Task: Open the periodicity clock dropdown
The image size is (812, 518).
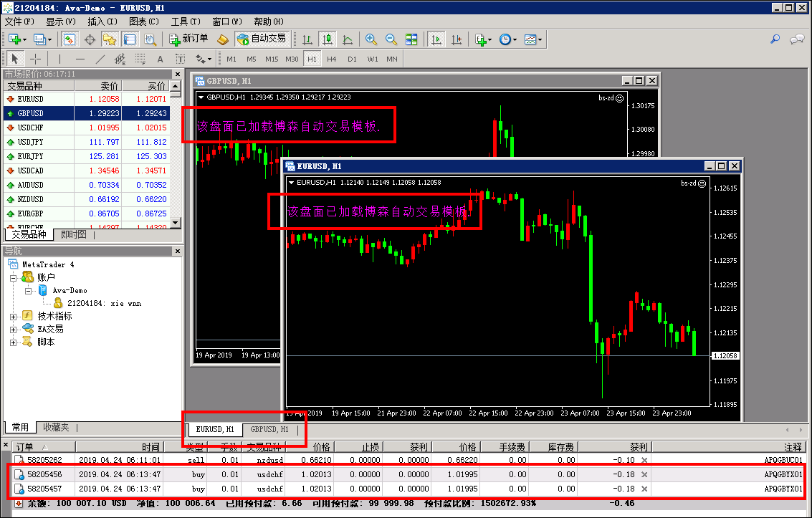Action: [x=508, y=39]
